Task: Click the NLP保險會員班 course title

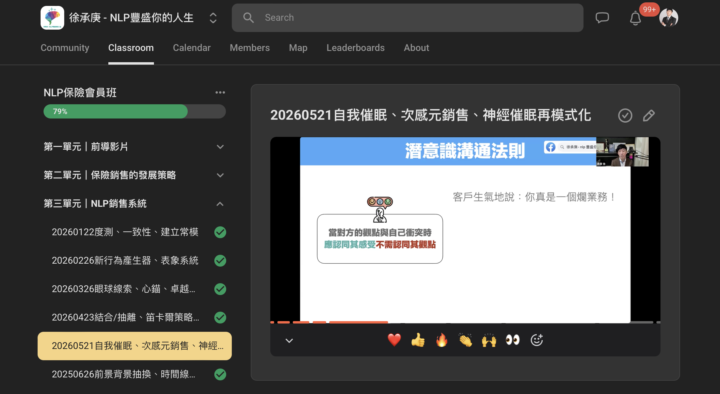Action: click(x=80, y=92)
